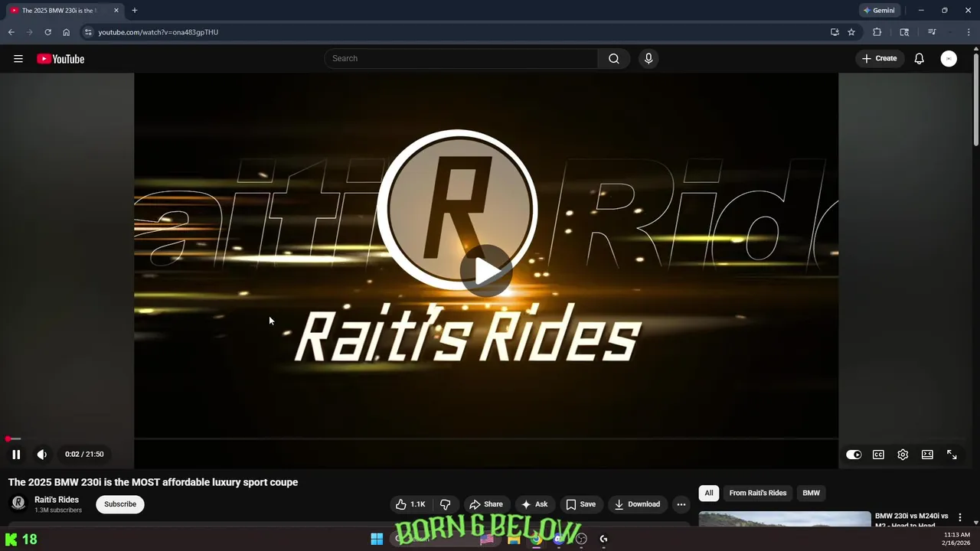This screenshot has width=980, height=551.
Task: View site information icon in the address bar
Action: 88,32
